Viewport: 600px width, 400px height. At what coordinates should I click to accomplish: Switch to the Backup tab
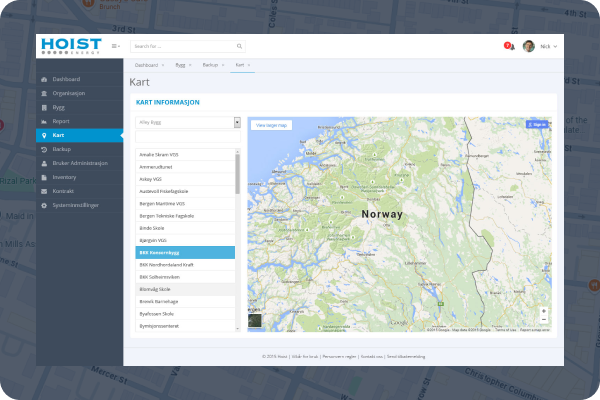pyautogui.click(x=212, y=64)
